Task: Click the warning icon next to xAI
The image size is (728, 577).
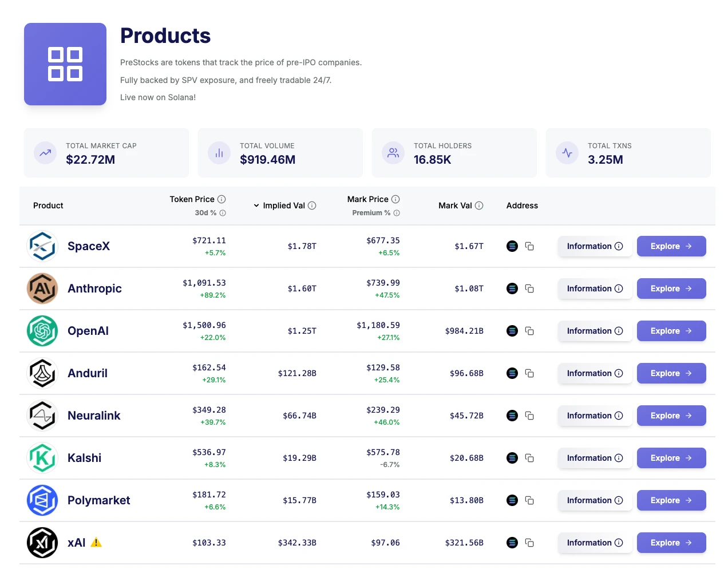Action: (x=96, y=543)
